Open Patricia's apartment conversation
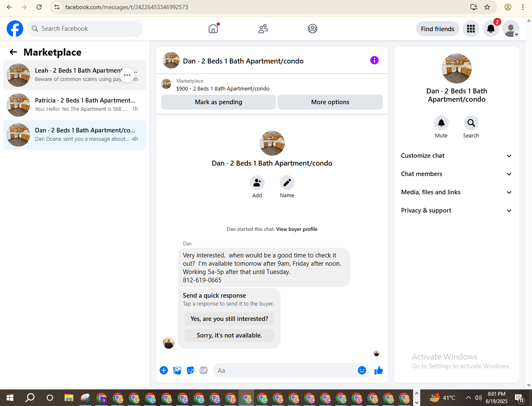 pos(75,105)
